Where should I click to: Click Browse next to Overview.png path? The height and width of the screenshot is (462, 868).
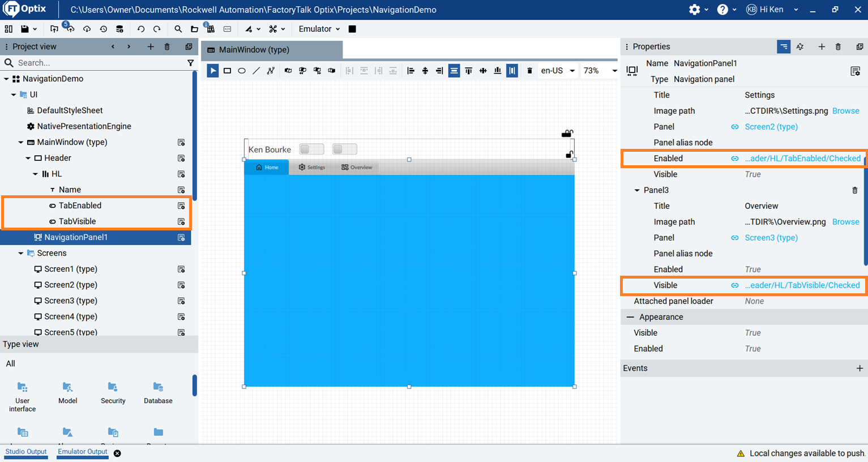tap(845, 222)
